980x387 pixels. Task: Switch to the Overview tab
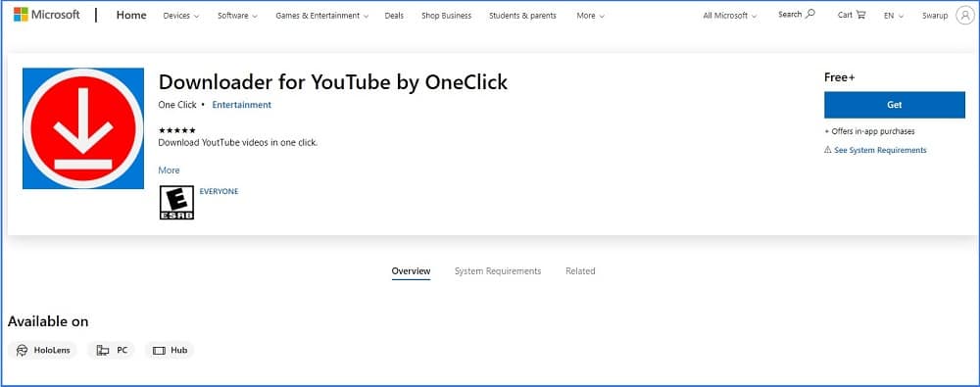tap(412, 271)
